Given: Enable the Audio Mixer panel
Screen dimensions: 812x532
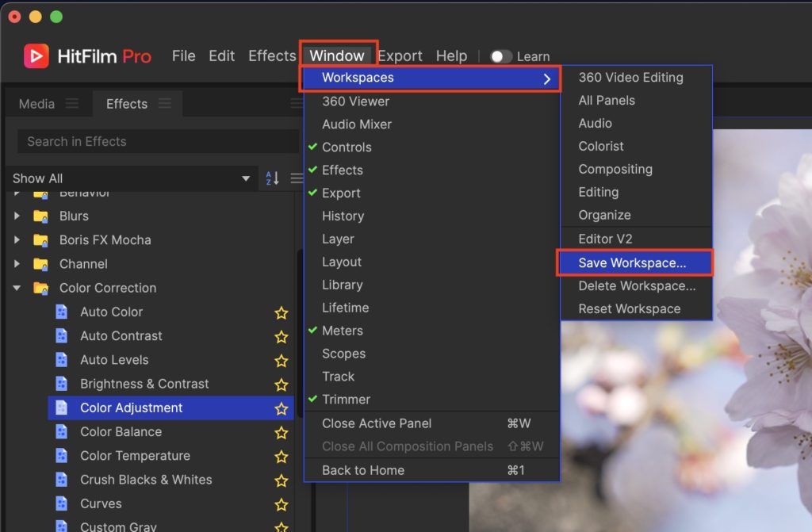Looking at the screenshot, I should [x=432, y=124].
